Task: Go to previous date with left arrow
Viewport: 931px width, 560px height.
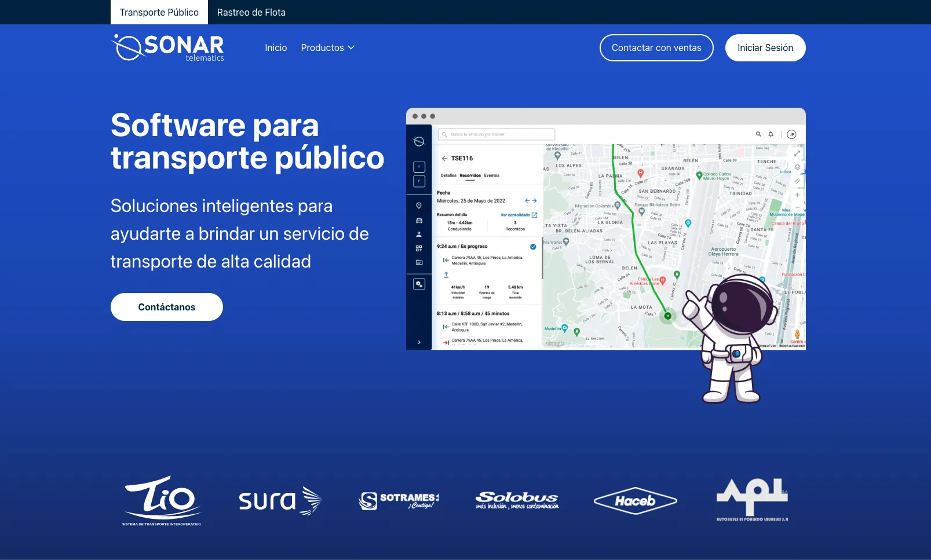Action: [527, 201]
